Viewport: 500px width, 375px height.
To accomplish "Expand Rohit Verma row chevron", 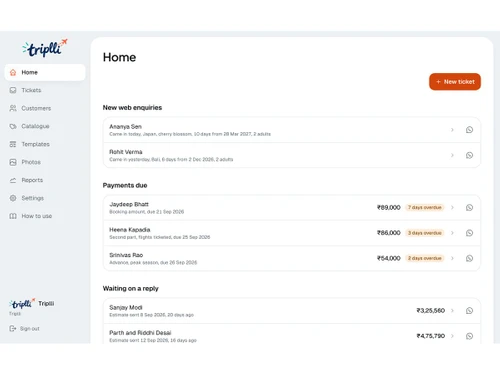I will (x=452, y=155).
